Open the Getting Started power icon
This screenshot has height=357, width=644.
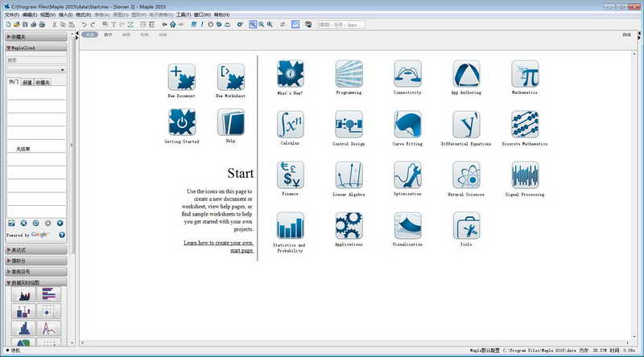(182, 122)
